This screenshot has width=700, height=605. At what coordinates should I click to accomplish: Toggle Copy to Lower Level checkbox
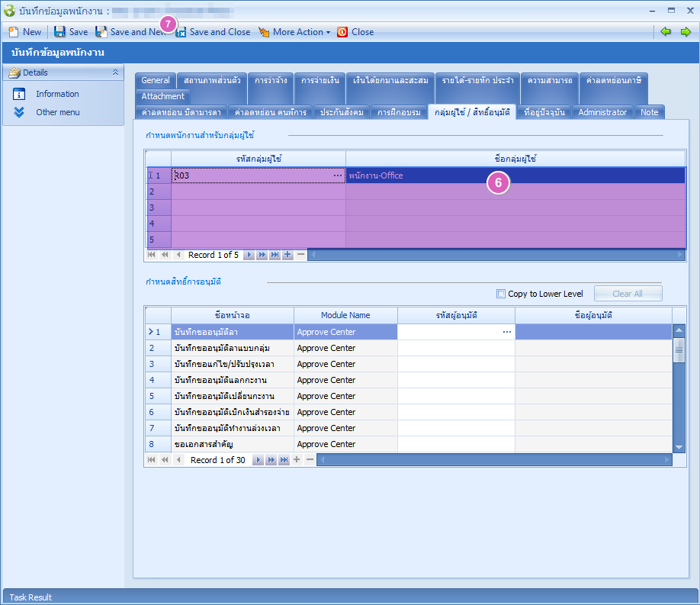pos(501,294)
